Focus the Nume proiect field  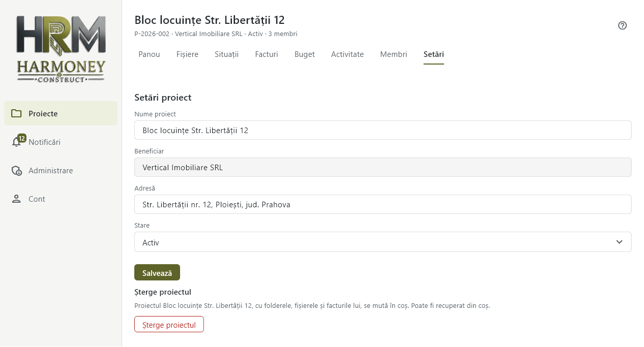coord(383,130)
